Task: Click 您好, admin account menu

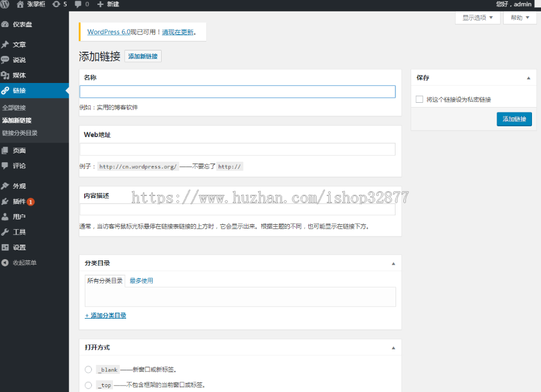Action: click(x=514, y=4)
